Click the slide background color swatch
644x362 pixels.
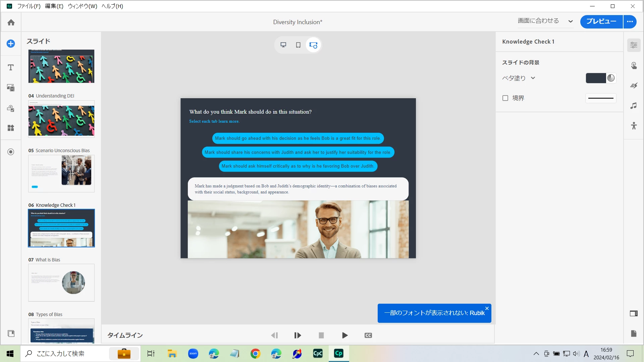[x=596, y=78]
